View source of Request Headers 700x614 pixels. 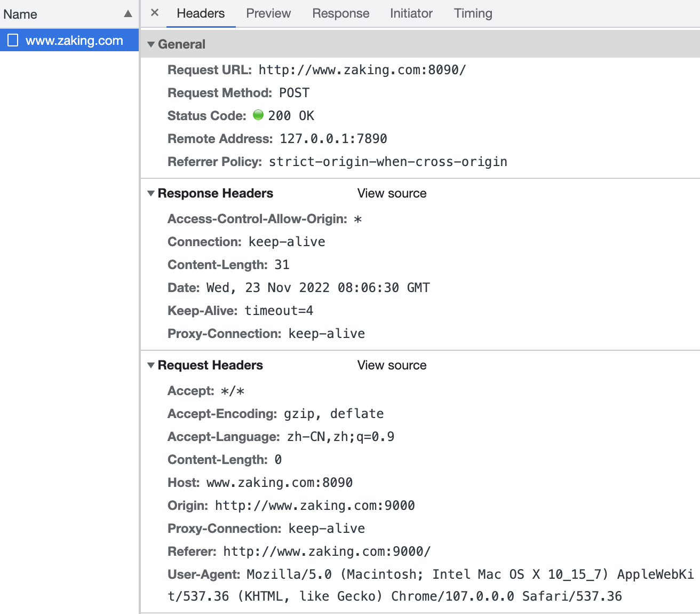392,365
